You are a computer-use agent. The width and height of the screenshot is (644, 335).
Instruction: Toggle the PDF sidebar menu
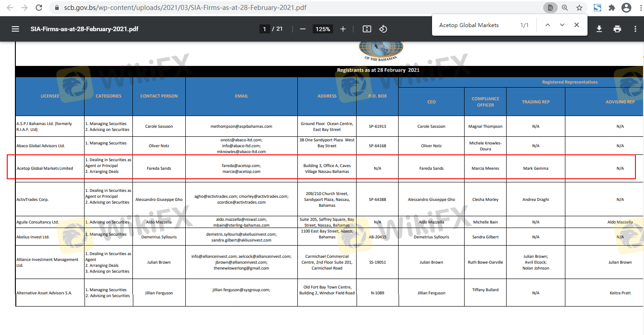pos(15,29)
